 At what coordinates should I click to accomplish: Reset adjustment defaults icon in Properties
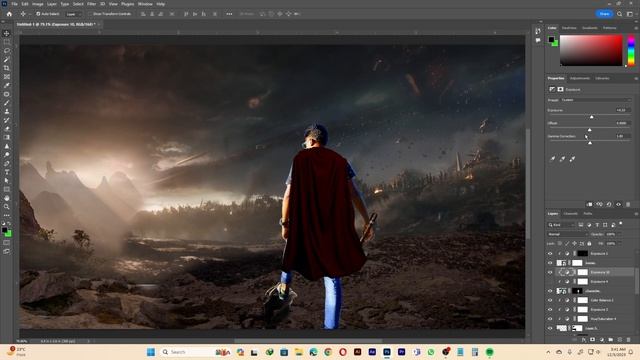[x=609, y=204]
